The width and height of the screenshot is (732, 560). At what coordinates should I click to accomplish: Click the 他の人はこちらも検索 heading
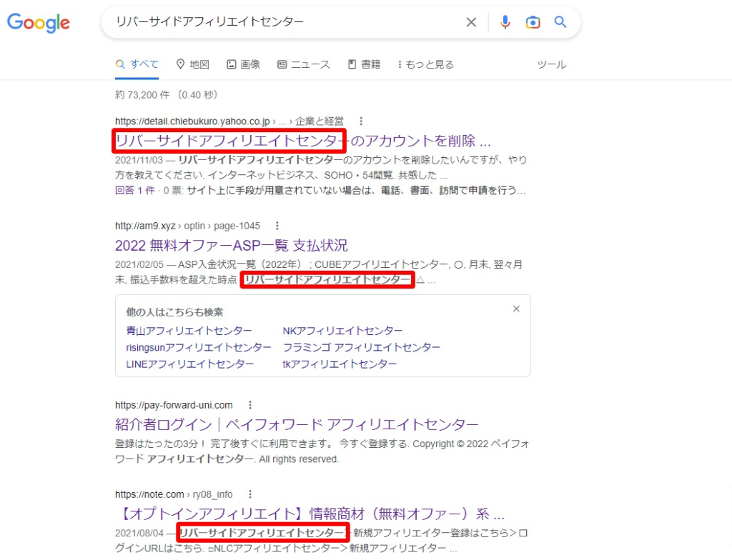click(x=174, y=312)
